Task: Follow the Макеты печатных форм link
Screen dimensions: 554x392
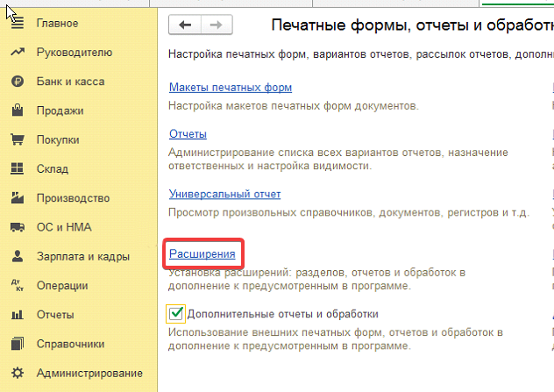Action: pos(231,88)
